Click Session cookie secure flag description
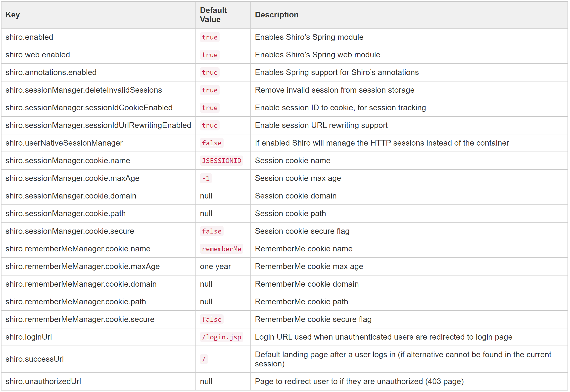Image resolution: width=570 pixels, height=392 pixels. (302, 231)
